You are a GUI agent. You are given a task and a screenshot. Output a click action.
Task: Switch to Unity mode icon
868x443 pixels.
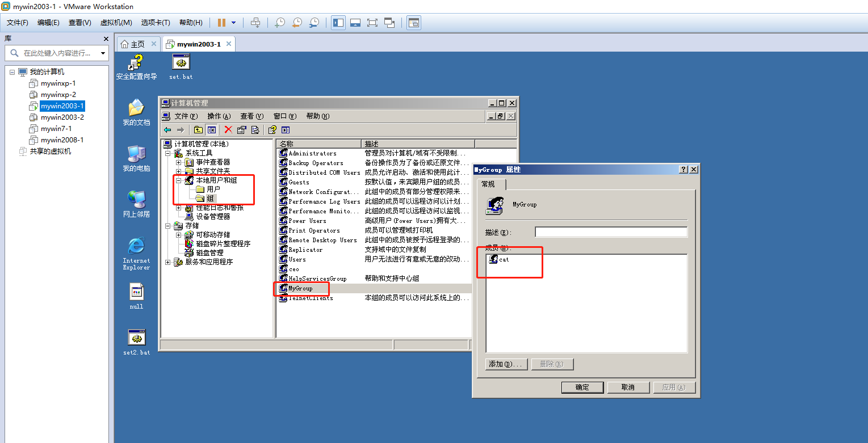389,23
